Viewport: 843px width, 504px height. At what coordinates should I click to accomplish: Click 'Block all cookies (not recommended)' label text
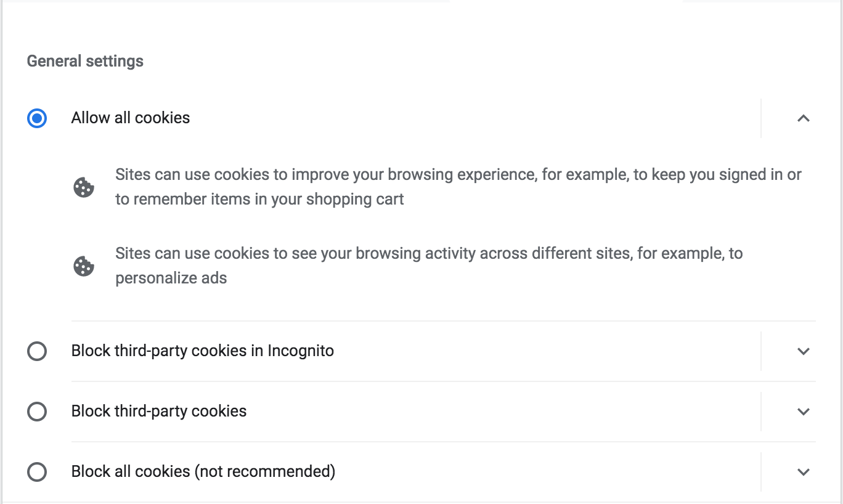(203, 471)
